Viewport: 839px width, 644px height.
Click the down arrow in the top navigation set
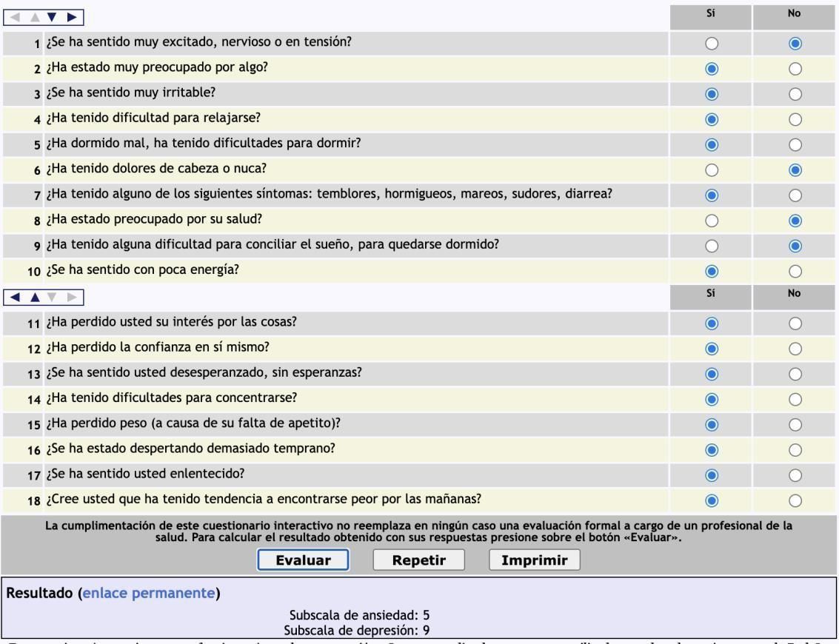[52, 17]
